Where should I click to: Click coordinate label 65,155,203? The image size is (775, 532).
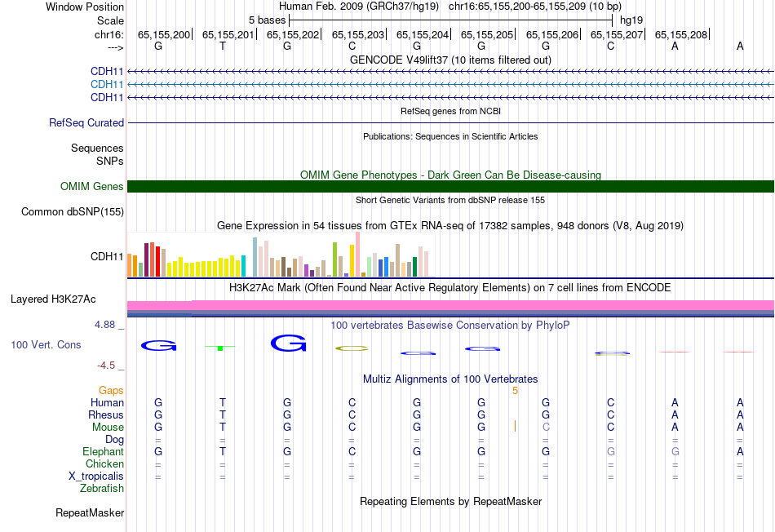[x=358, y=34]
